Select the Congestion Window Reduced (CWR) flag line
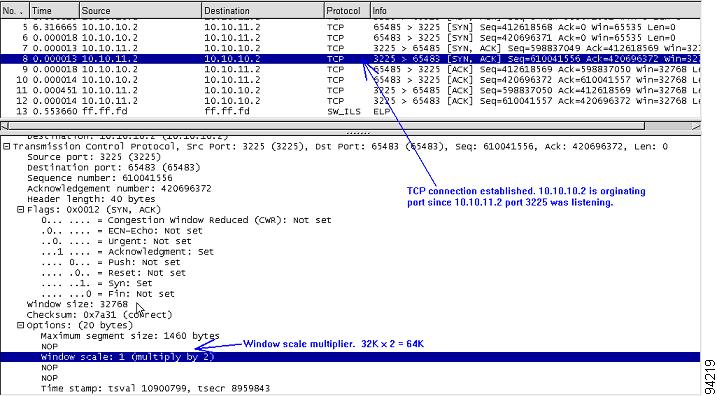Screen dimensions: 717x396 [186, 220]
